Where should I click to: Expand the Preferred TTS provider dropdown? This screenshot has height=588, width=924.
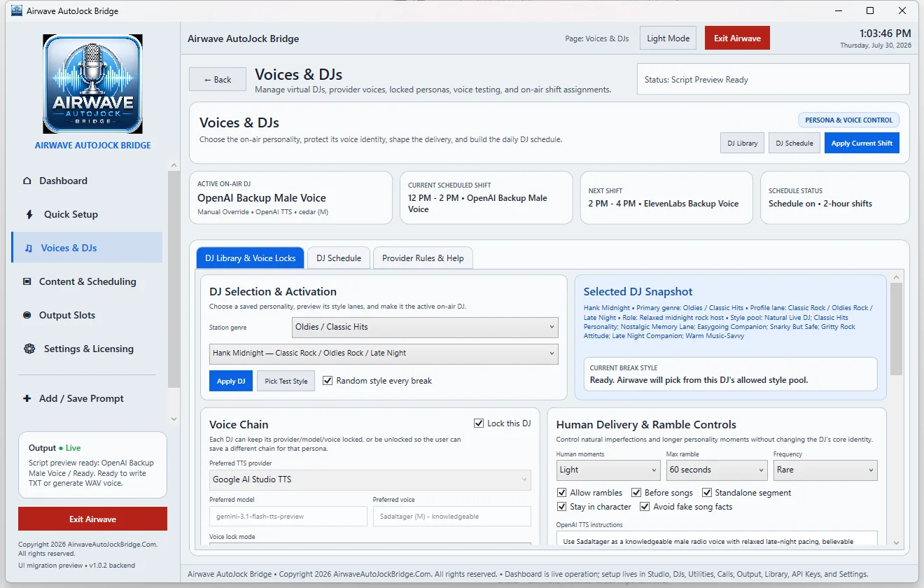click(x=370, y=479)
